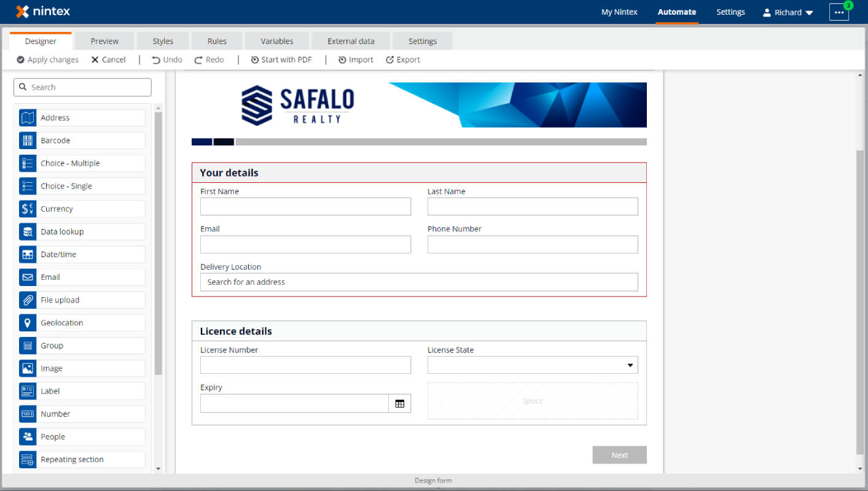Click the Next button on form
The width and height of the screenshot is (868, 491).
tap(620, 455)
